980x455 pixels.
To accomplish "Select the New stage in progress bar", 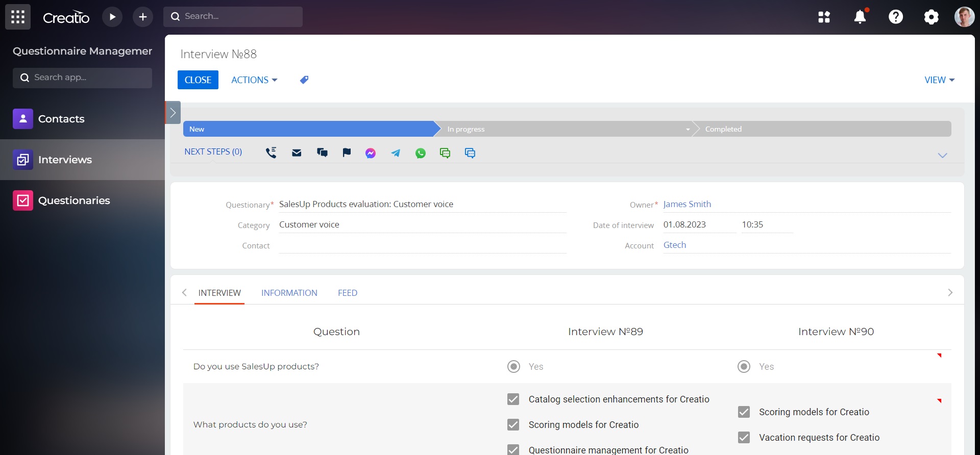I will [308, 129].
